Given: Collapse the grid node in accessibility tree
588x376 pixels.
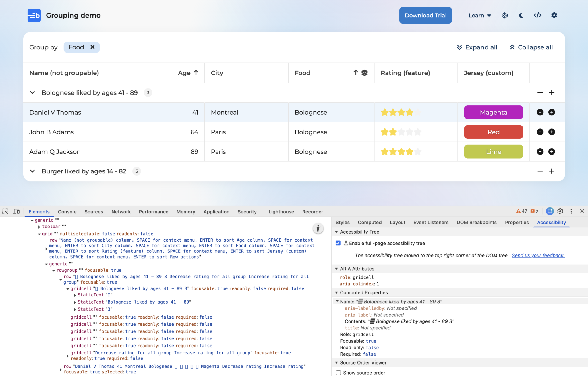Looking at the screenshot, I should [39, 234].
